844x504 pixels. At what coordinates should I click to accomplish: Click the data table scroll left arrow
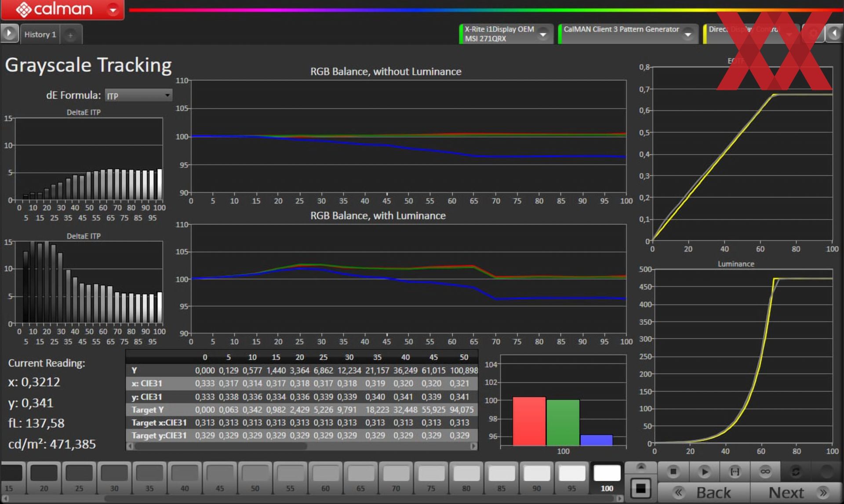(130, 446)
